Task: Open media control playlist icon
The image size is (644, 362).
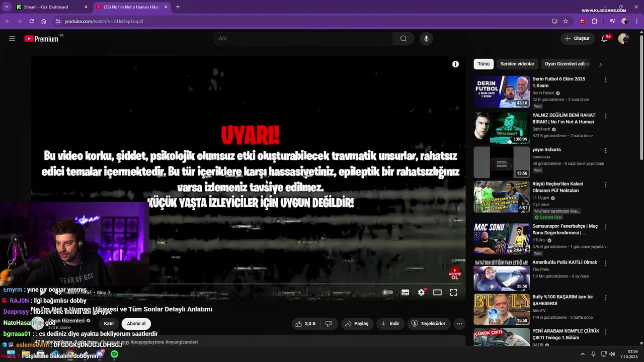Action: click(612, 21)
